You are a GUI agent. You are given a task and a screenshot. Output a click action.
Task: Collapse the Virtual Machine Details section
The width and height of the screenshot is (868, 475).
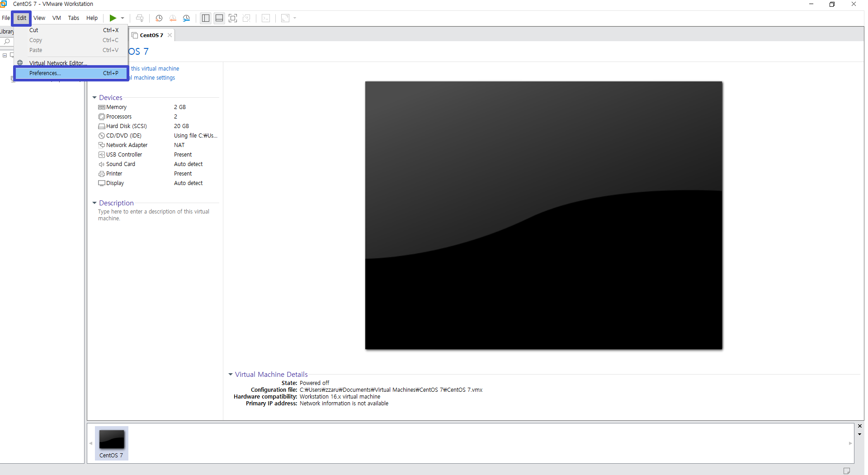pos(231,375)
